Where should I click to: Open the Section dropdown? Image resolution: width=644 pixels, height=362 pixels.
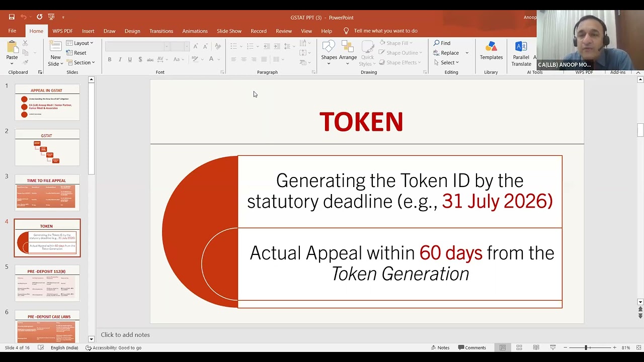tap(80, 62)
